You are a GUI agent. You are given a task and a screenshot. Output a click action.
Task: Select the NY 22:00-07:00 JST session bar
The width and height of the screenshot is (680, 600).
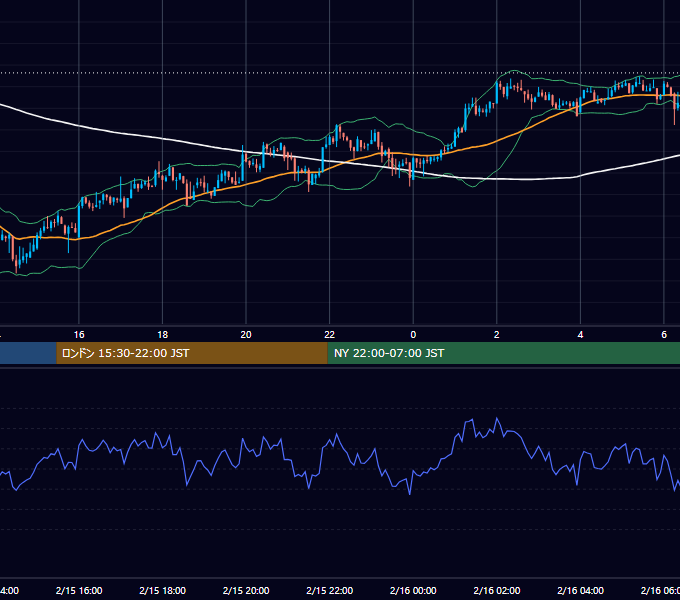pyautogui.click(x=503, y=353)
